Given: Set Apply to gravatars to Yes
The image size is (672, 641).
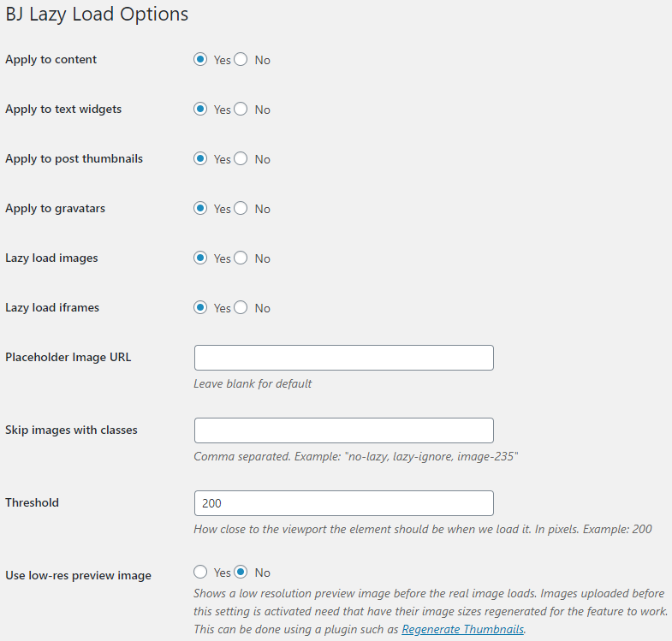Looking at the screenshot, I should 201,209.
